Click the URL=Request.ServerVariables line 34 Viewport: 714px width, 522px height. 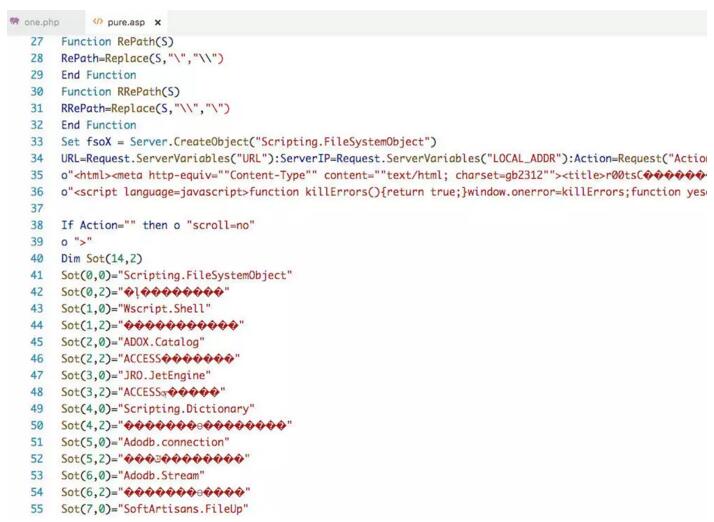pos(384,159)
